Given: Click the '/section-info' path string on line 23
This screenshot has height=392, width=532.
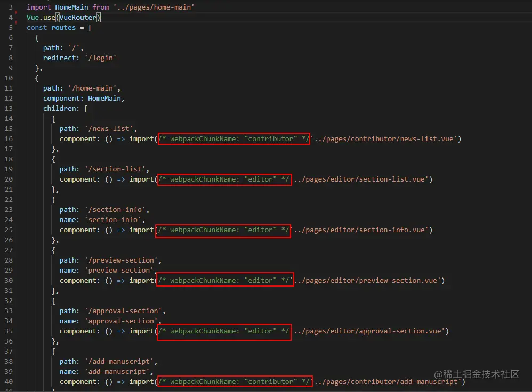Looking at the screenshot, I should 115,209.
